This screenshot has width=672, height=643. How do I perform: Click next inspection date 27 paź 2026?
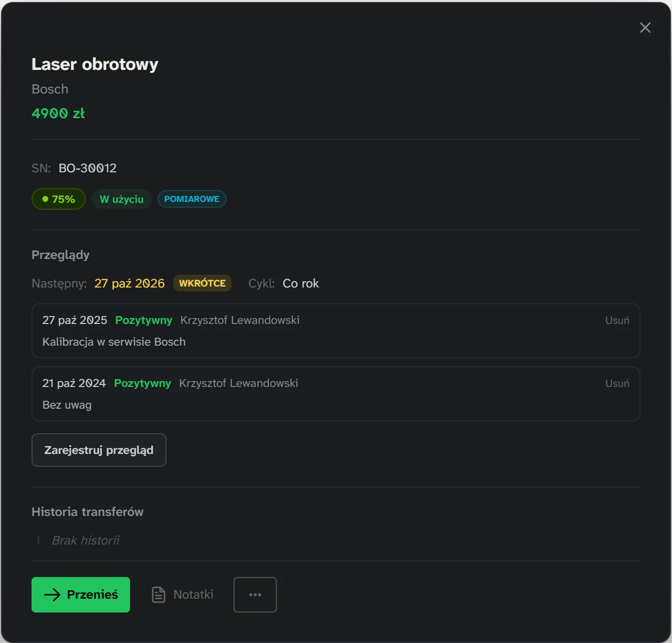[x=130, y=284]
